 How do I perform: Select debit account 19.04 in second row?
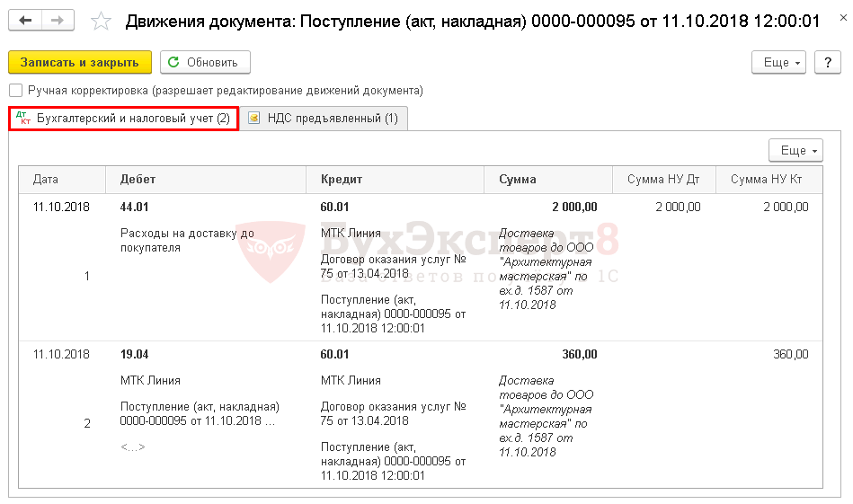click(x=135, y=355)
